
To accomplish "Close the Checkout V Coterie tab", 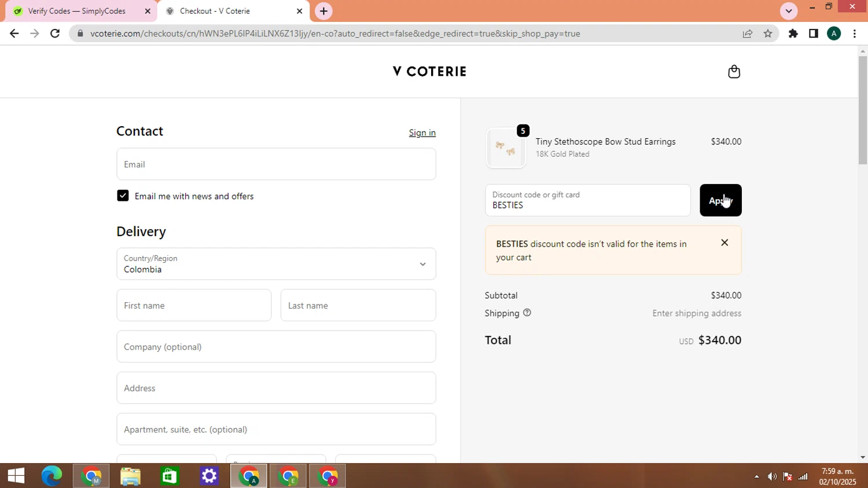I will click(299, 11).
